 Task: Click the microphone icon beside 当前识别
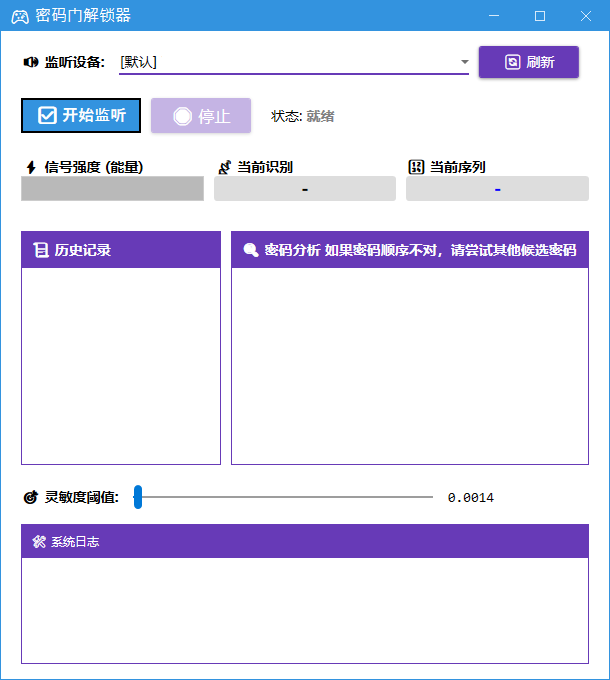225,167
